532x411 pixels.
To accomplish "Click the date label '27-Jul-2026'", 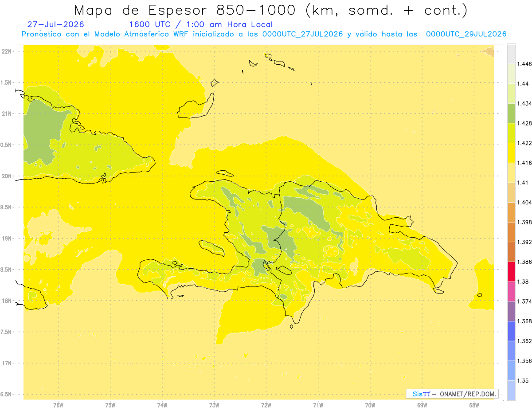I will (55, 24).
